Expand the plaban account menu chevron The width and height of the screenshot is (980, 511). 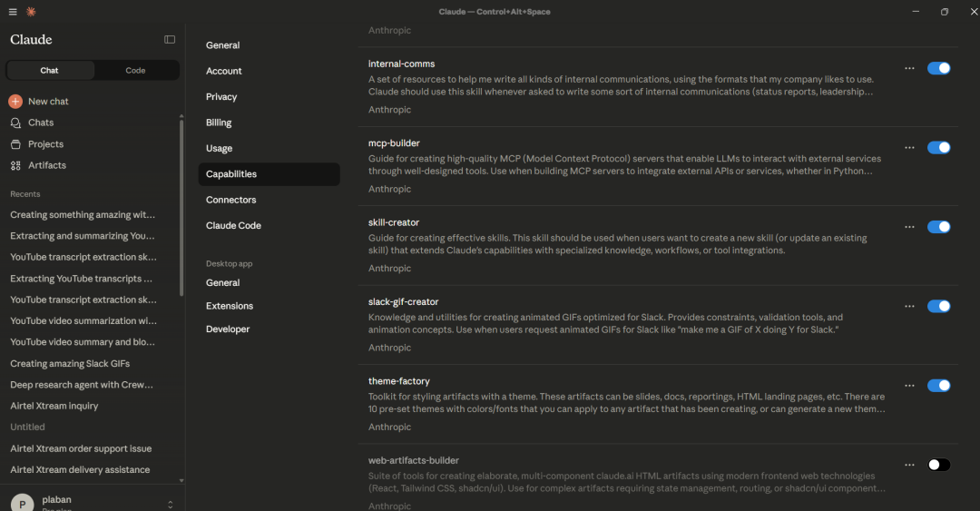pos(170,504)
